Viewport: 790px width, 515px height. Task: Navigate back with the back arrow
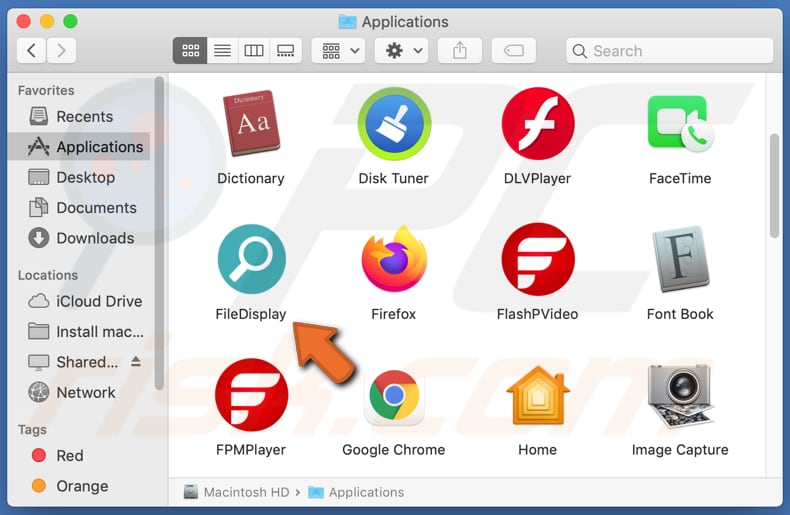pyautogui.click(x=32, y=51)
